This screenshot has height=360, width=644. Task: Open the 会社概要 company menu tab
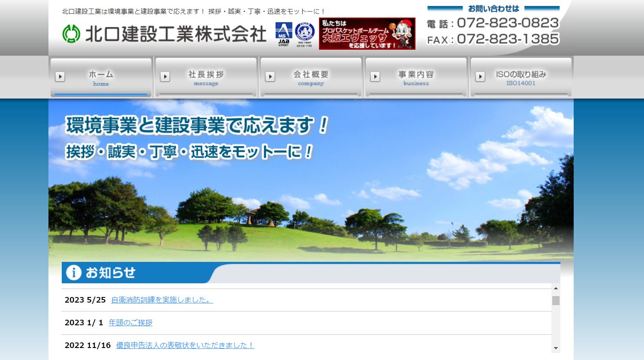coord(311,77)
